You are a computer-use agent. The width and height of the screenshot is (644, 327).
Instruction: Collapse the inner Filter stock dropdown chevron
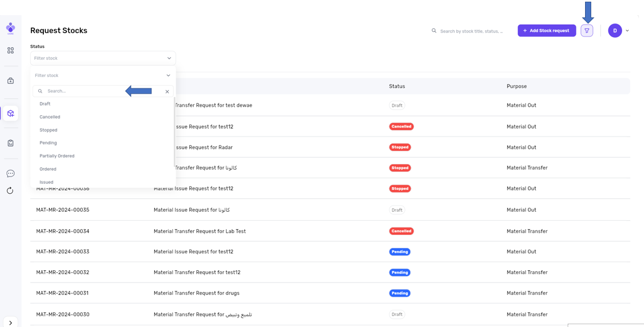click(x=168, y=75)
